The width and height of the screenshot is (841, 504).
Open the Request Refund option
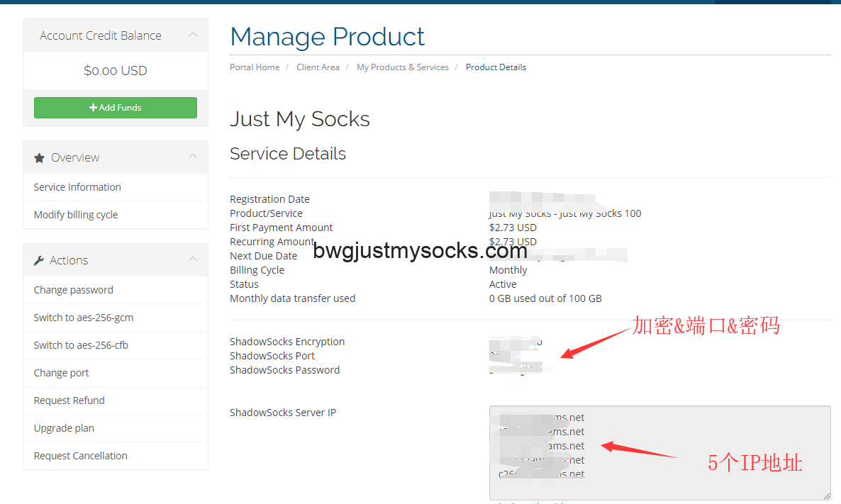point(69,401)
